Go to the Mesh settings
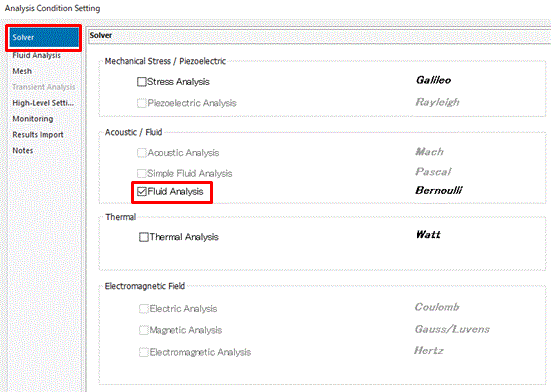Viewport: 551px width, 392px height. [x=22, y=71]
